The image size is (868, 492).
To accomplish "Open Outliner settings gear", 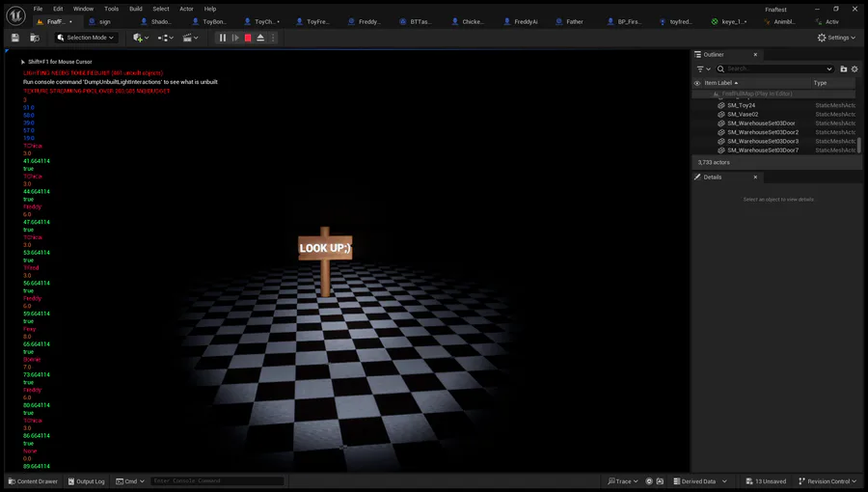I will point(854,69).
